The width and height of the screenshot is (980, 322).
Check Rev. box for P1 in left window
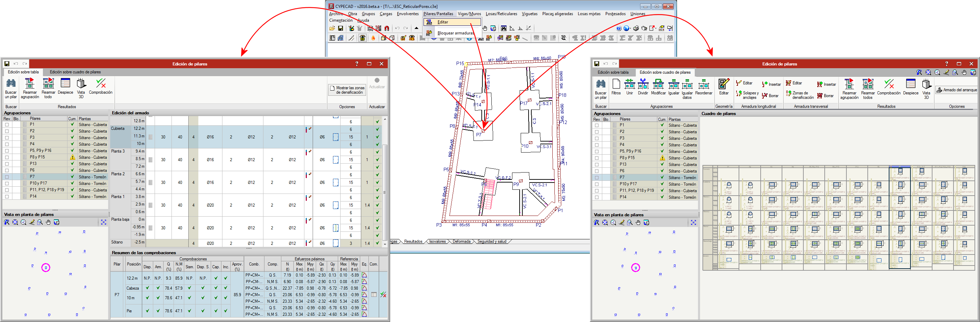(x=7, y=124)
